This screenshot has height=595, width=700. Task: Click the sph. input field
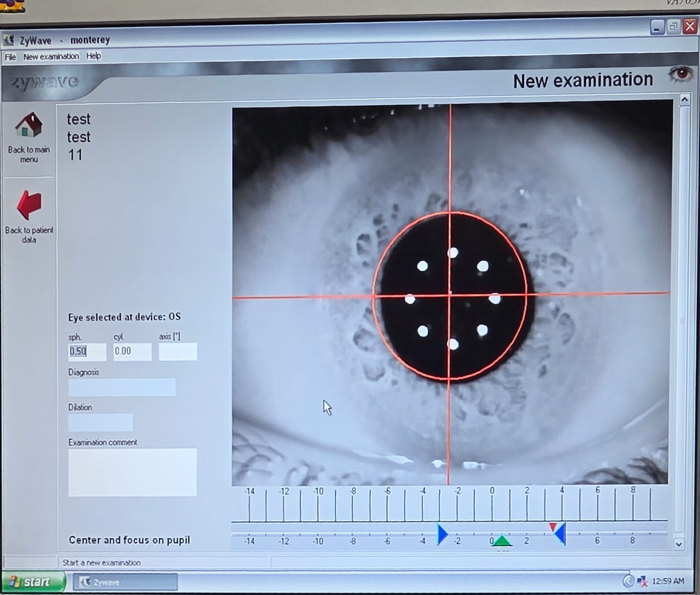pos(87,352)
